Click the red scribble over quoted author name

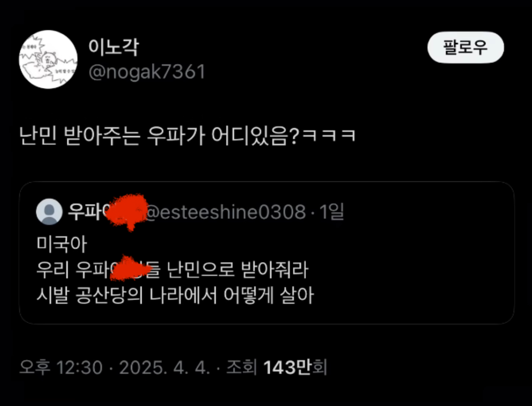pyautogui.click(x=126, y=212)
